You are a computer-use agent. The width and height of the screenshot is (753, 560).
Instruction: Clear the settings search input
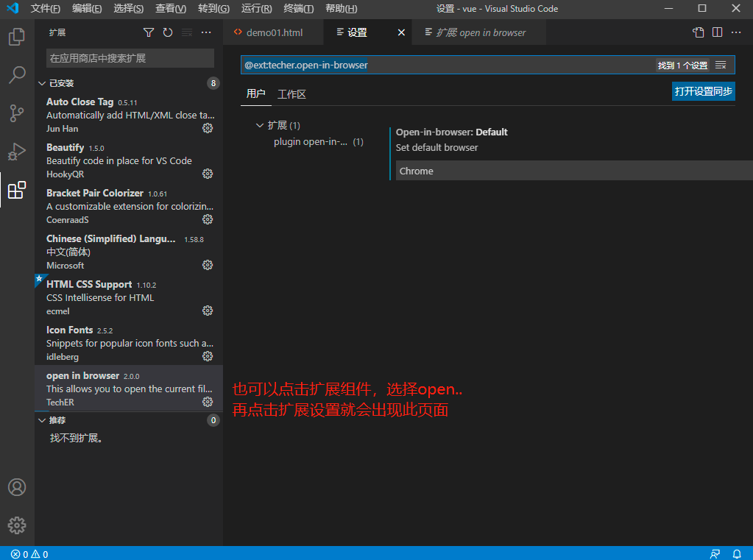click(x=721, y=65)
